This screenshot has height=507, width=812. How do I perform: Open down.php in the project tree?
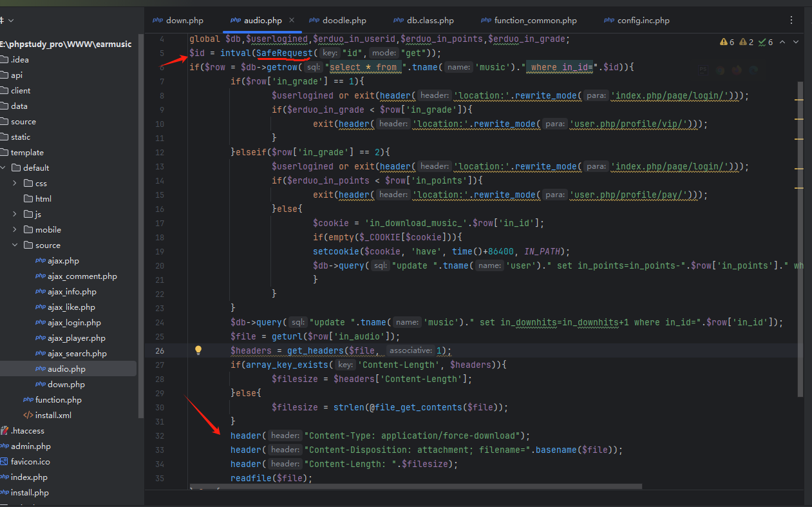66,384
